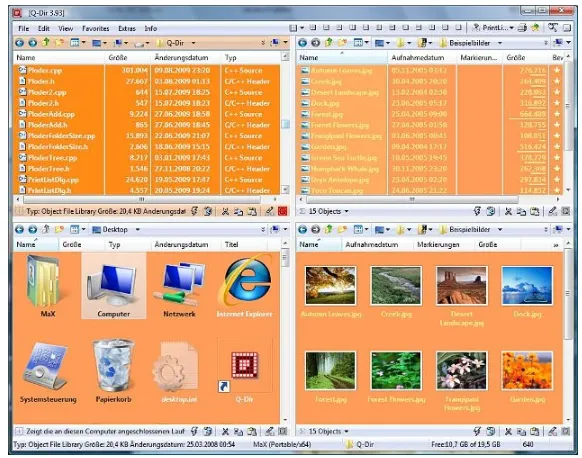The image size is (582, 458).
Task: Open Computer icon in Desktop pane
Action: [x=114, y=287]
